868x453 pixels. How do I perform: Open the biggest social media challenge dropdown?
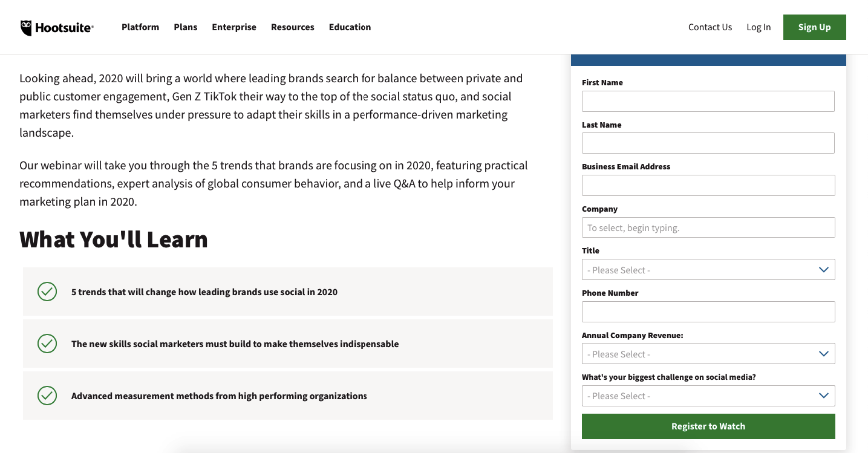[x=708, y=396]
